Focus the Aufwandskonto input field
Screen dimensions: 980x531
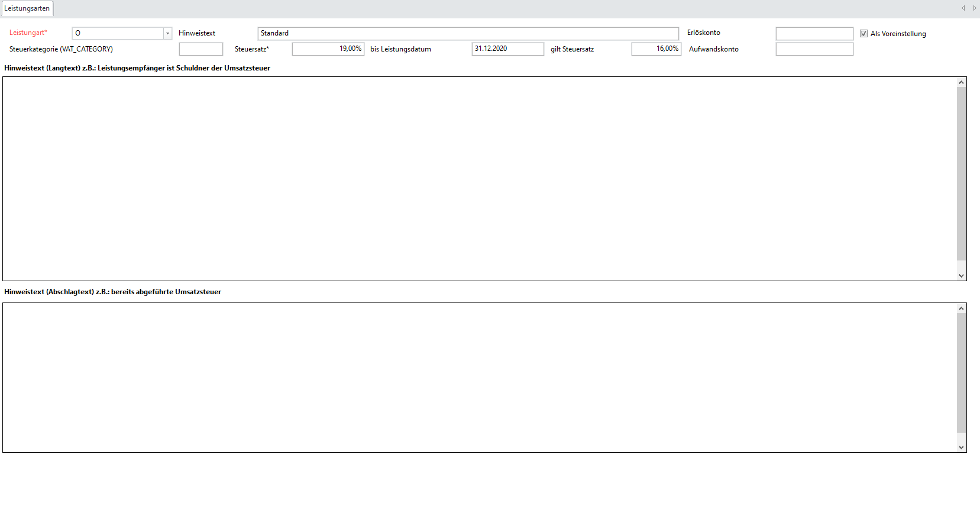coord(814,49)
